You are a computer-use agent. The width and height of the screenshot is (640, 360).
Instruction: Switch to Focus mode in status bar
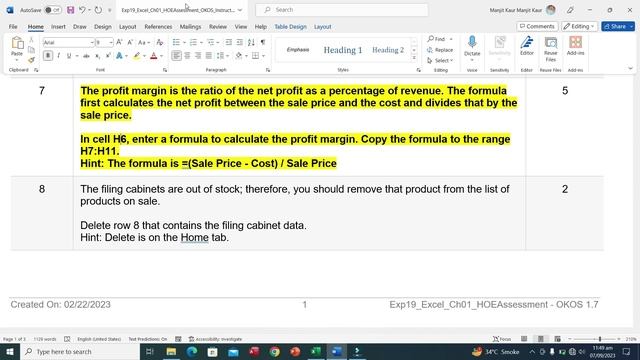tap(502, 339)
